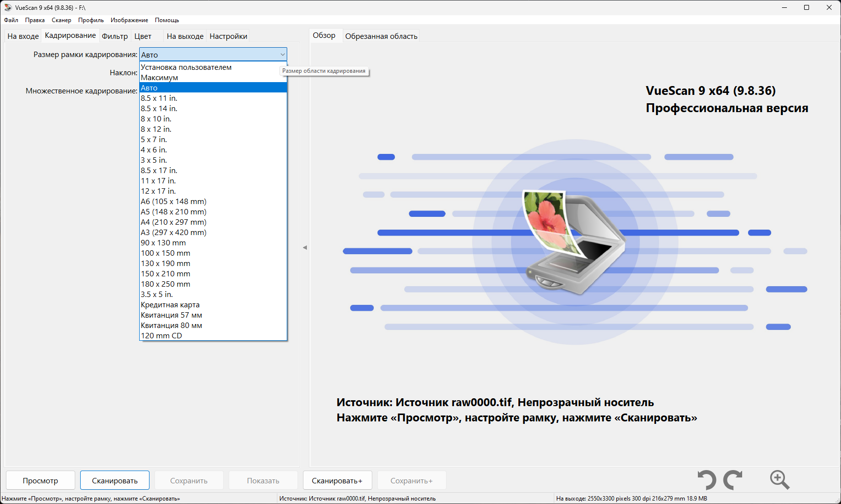Viewport: 841px width, 504px height.
Task: Open the 'Изображение' menu
Action: tap(129, 20)
